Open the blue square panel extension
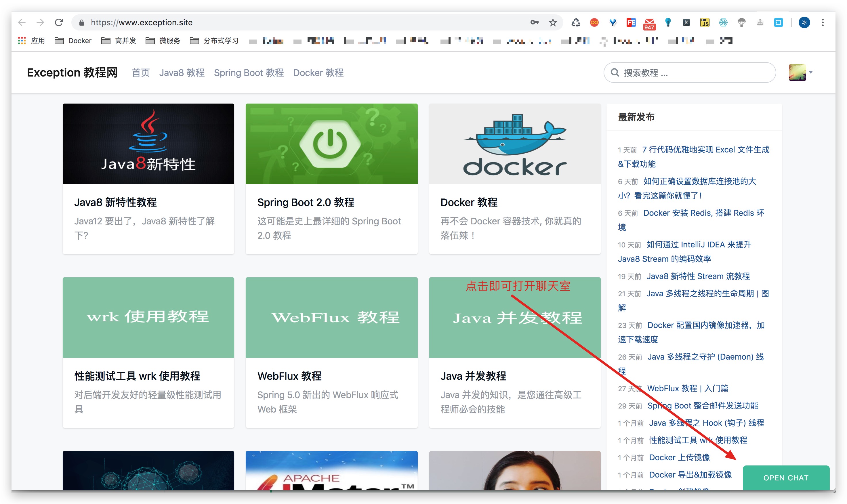The image size is (847, 504). pyautogui.click(x=778, y=22)
